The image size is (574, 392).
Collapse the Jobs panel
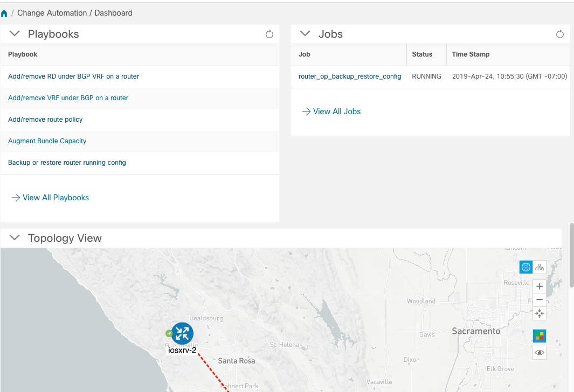click(x=305, y=33)
